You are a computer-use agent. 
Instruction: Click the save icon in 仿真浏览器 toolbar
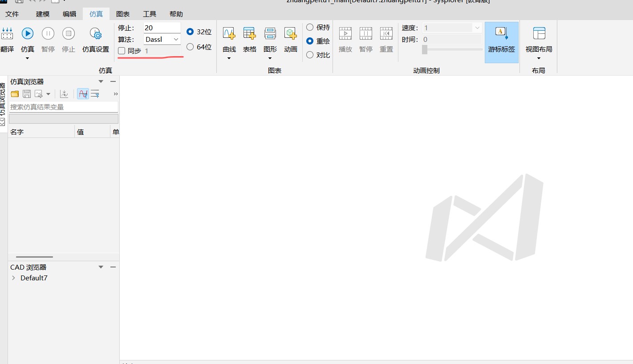[x=27, y=94]
